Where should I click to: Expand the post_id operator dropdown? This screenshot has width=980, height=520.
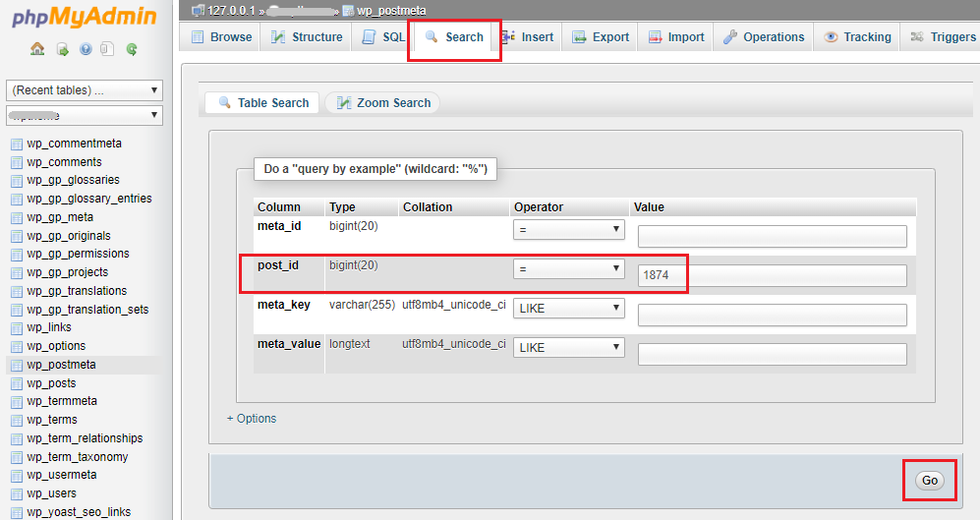[x=568, y=268]
